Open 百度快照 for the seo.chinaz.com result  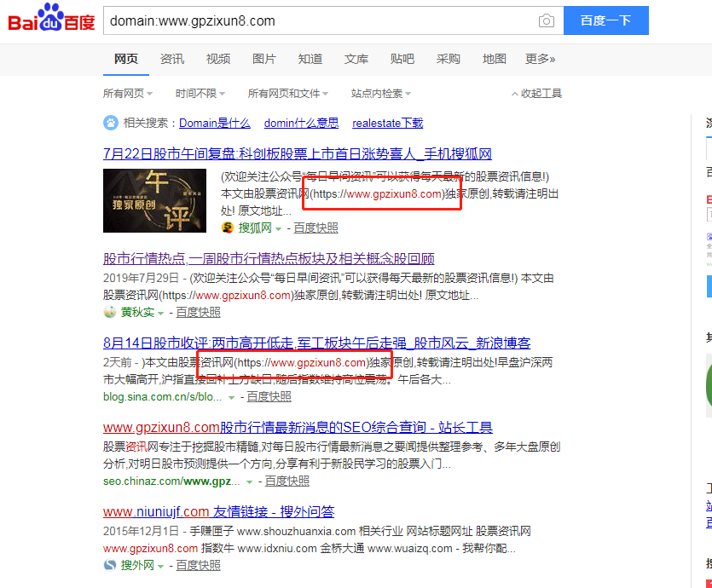(x=287, y=481)
